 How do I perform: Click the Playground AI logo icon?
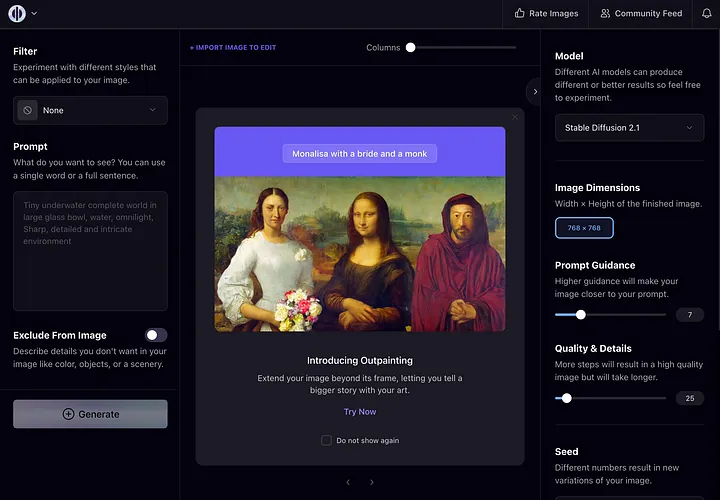[17, 13]
